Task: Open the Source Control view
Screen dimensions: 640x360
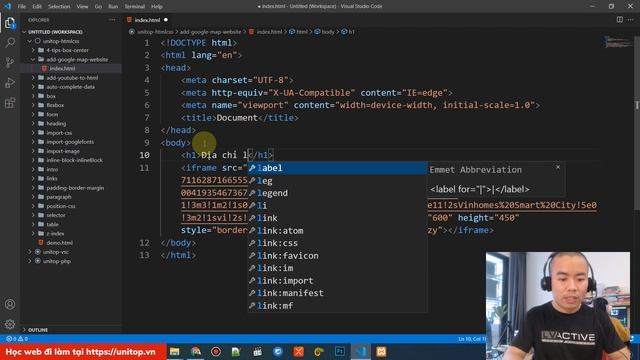Action: click(10, 62)
